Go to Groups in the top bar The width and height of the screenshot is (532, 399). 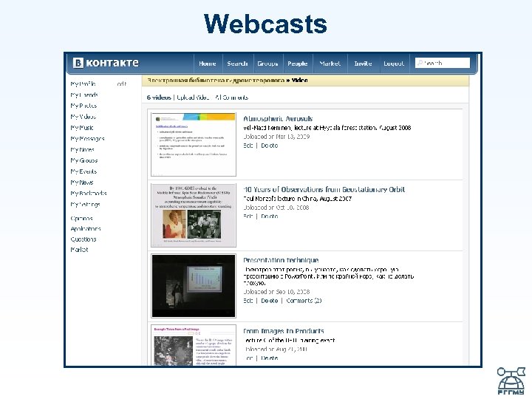pos(267,64)
